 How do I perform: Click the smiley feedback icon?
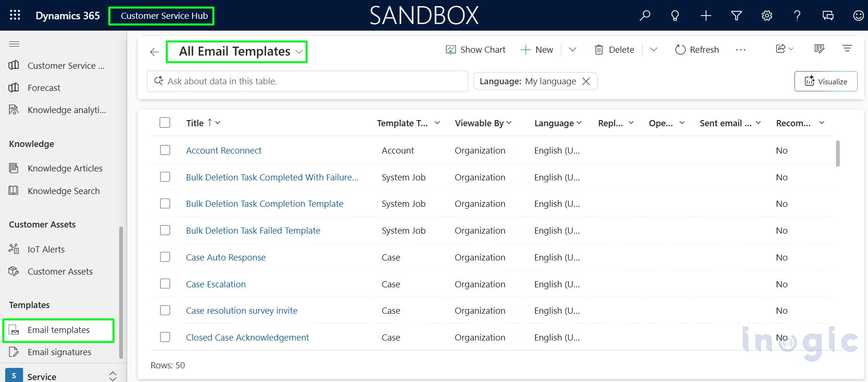click(858, 16)
